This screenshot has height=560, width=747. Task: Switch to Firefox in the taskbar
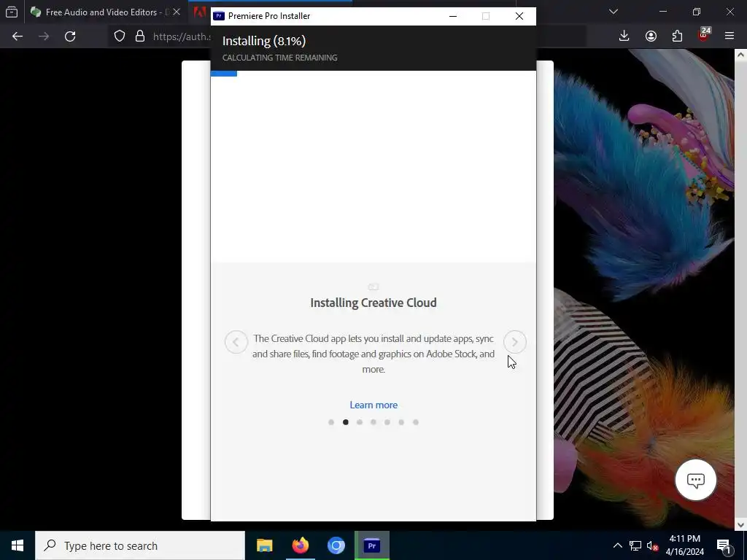[x=300, y=545]
